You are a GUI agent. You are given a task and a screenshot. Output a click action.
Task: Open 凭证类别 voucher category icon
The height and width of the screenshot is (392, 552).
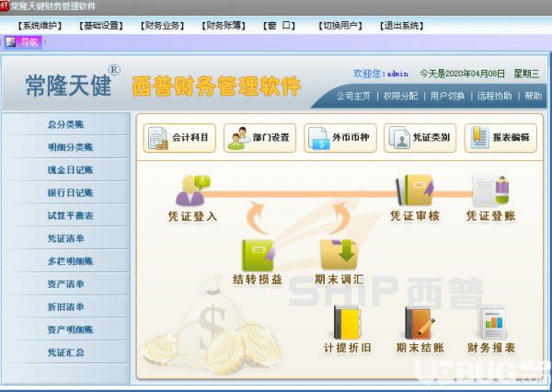420,138
